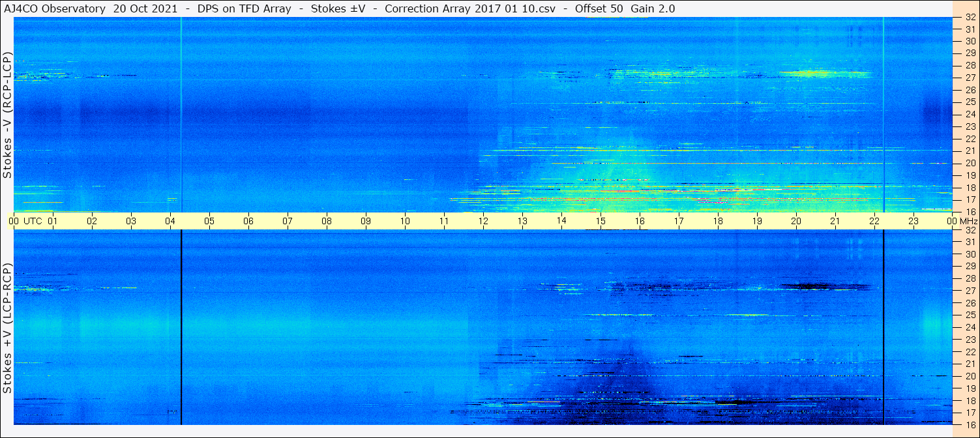Click 20 MHz tick of Stokes -V panel
Viewport: 980px width, 438px height.
pyautogui.click(x=970, y=163)
